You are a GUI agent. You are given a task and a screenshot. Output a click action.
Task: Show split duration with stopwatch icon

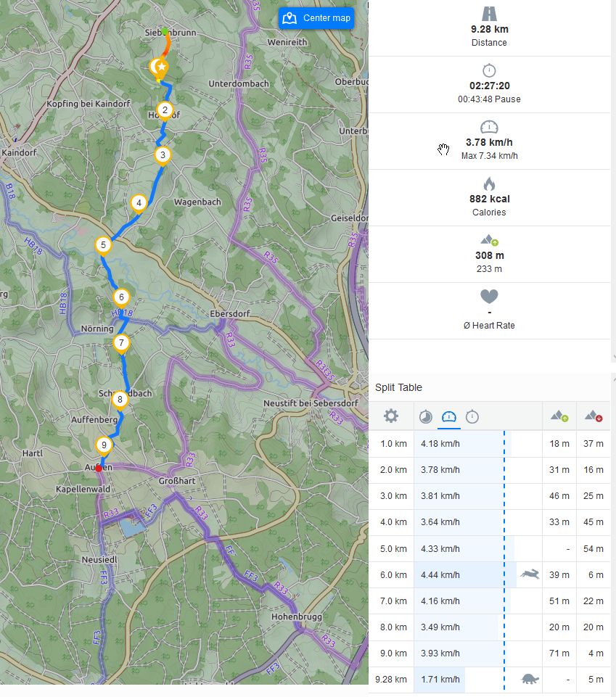click(x=472, y=416)
